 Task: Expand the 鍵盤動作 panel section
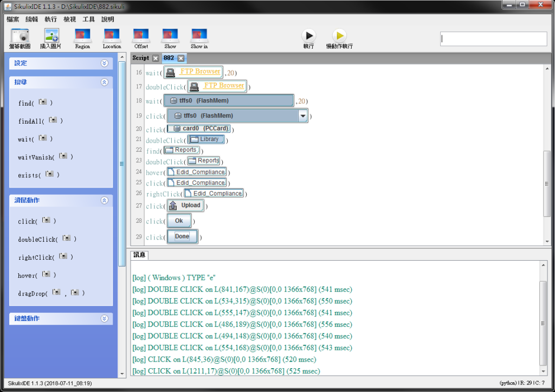[x=105, y=319]
